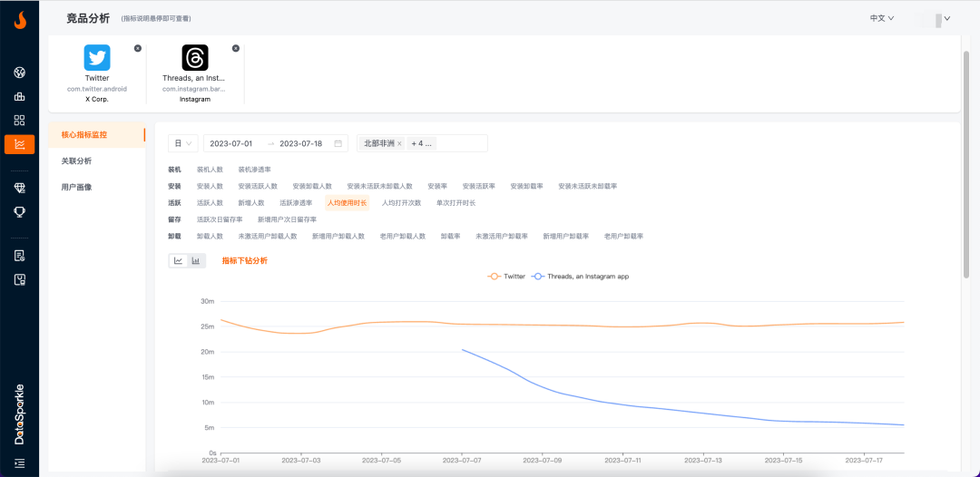Click the trophy icon in sidebar
This screenshot has height=477, width=980.
19,211
